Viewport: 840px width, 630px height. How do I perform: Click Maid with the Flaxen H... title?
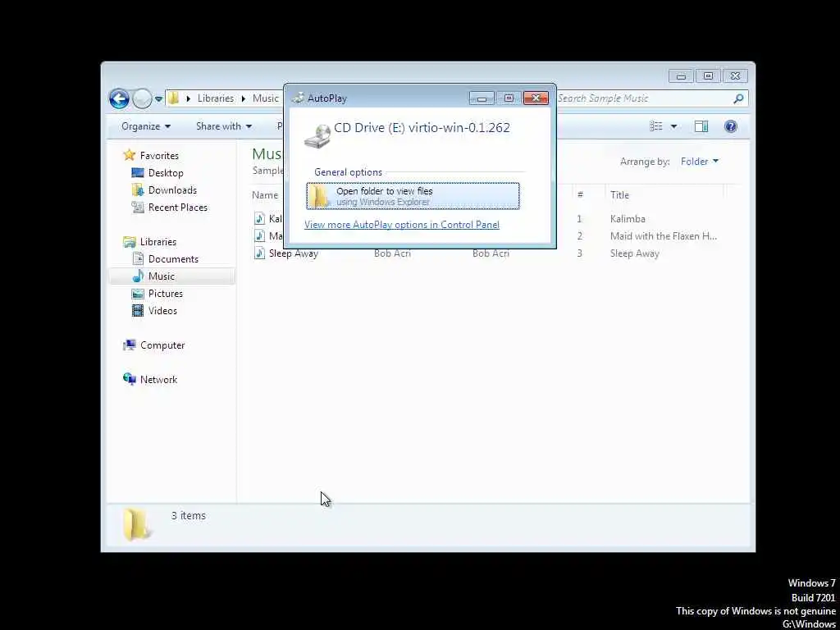coord(663,236)
